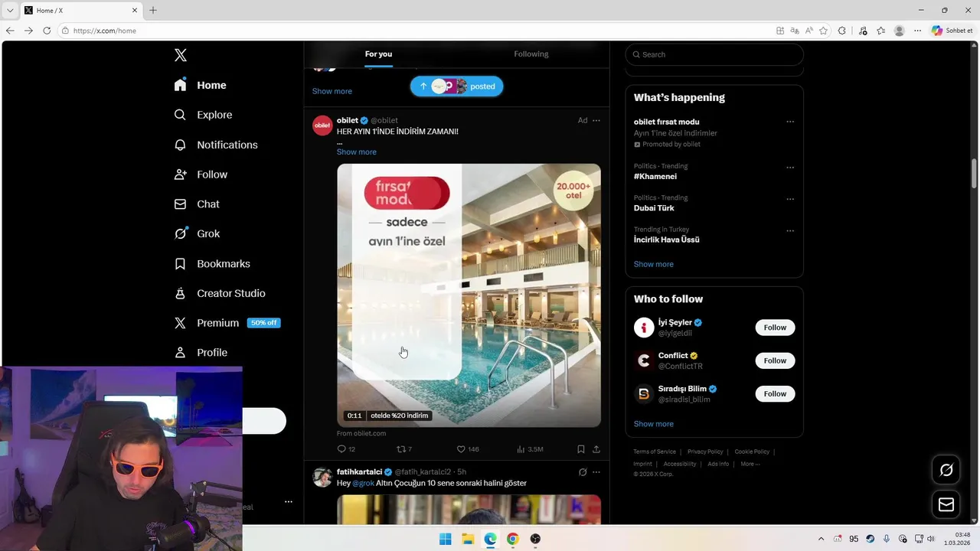Screen dimensions: 980x551
Task: Open a new browser tab
Action: click(x=153, y=11)
